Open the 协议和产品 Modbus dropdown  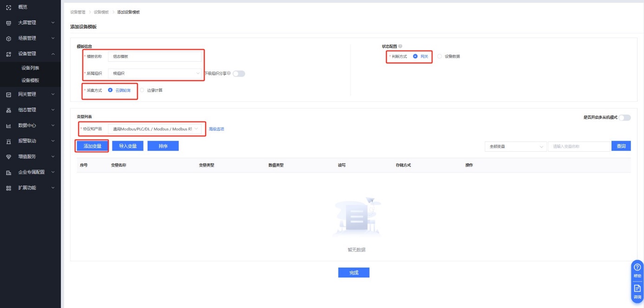click(x=154, y=129)
